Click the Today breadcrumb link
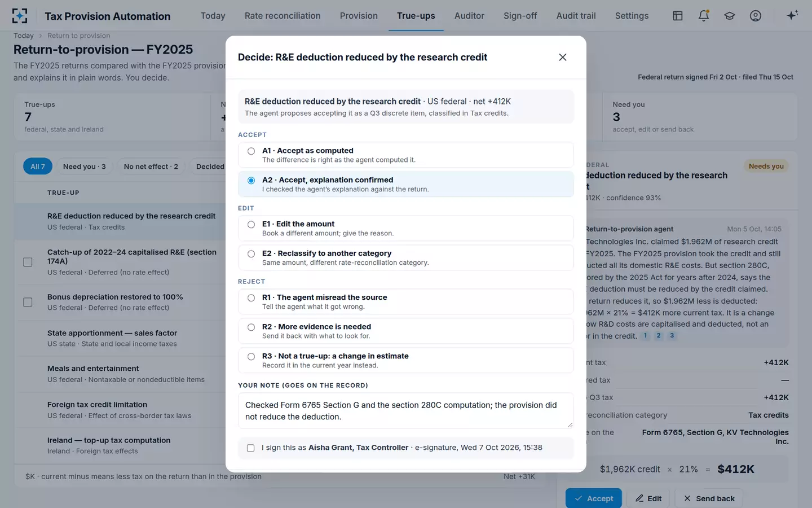Screen dimensions: 812x508 (24, 36)
